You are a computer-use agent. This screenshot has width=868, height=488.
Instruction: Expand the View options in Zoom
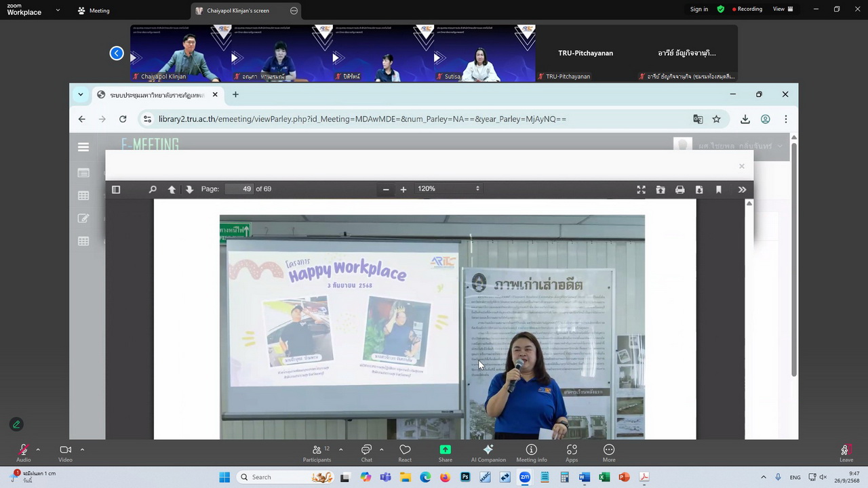(x=783, y=9)
